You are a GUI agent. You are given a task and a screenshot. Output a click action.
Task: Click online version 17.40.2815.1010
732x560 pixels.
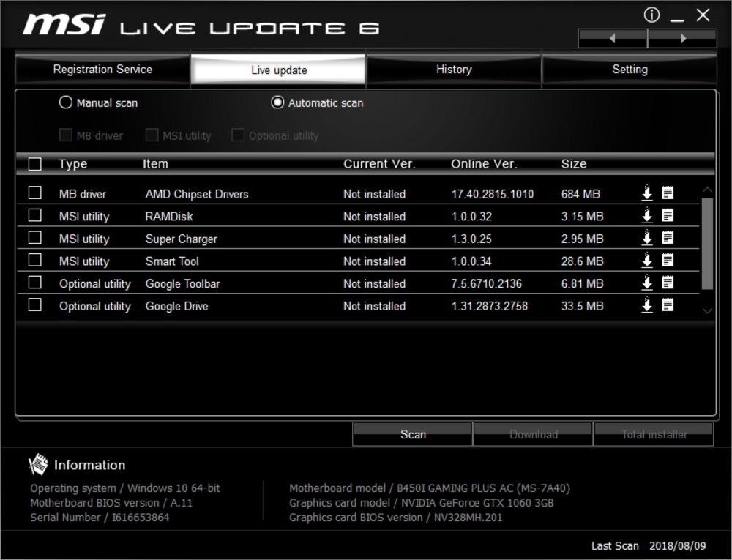(493, 194)
